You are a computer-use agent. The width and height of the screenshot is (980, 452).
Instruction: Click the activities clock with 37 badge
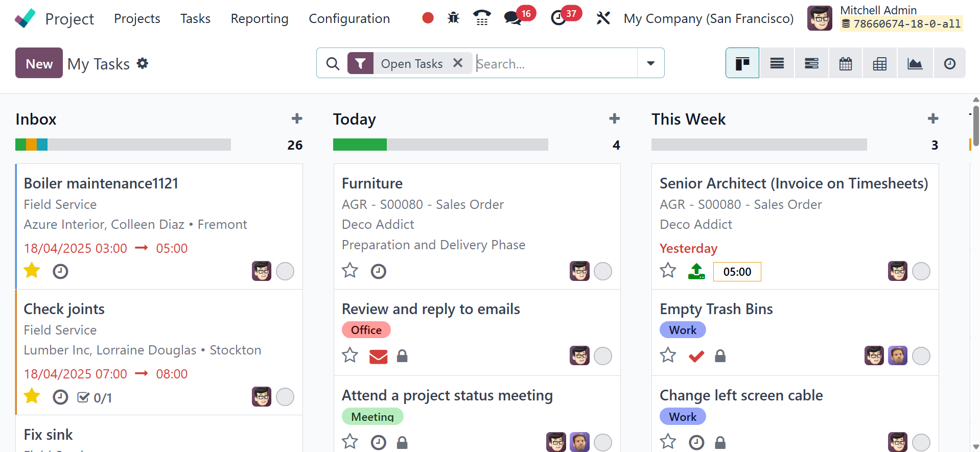pos(558,18)
